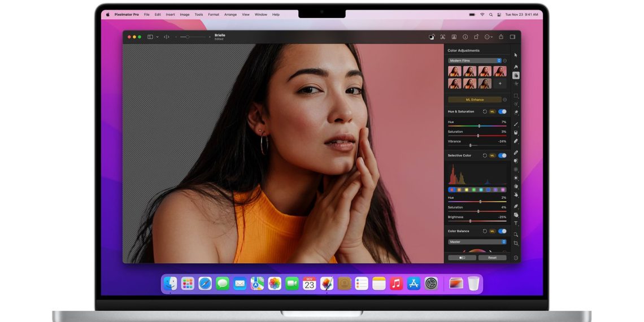Screen dimensions: 644x322
Task: Select the red Selective Color swatch
Action: tap(452, 190)
